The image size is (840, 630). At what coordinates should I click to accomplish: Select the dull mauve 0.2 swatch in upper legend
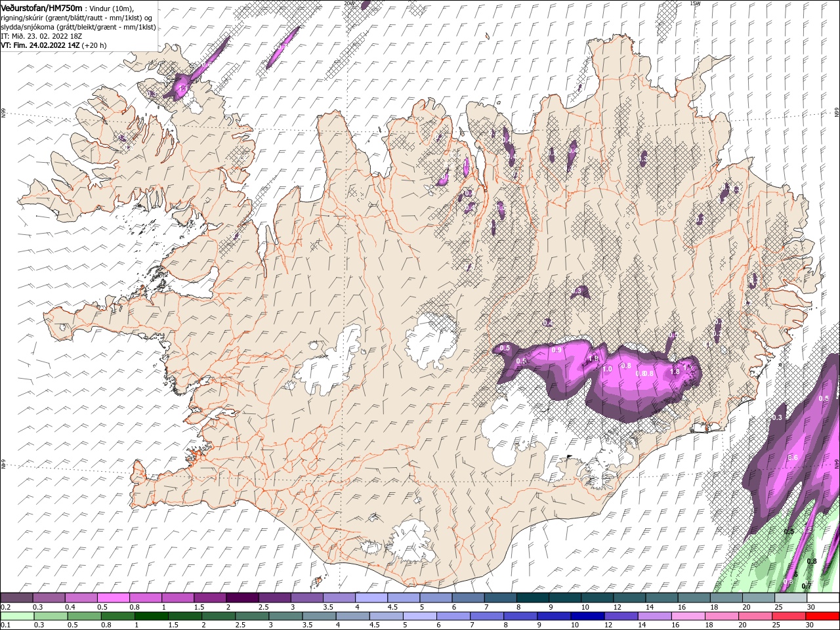click(16, 598)
